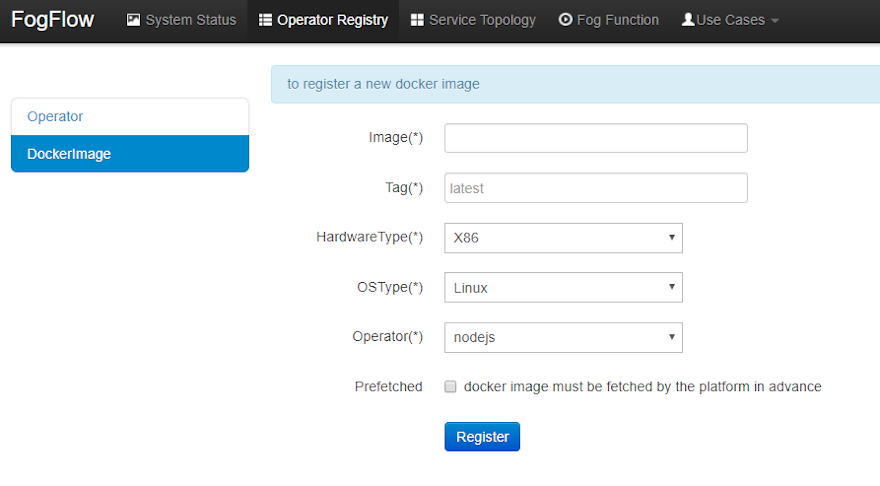Click into the Tag input field
Viewport: 880px width, 486px height.
[x=595, y=188]
